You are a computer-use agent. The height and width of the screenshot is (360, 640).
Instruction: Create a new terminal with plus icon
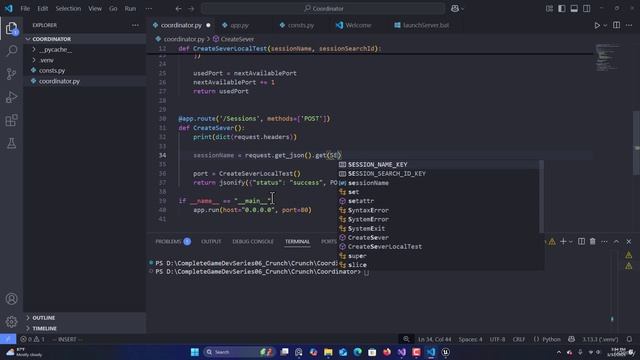(x=563, y=242)
